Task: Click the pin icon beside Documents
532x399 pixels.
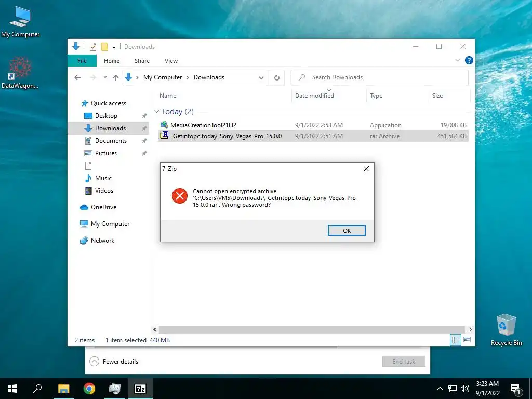Action: 144,141
